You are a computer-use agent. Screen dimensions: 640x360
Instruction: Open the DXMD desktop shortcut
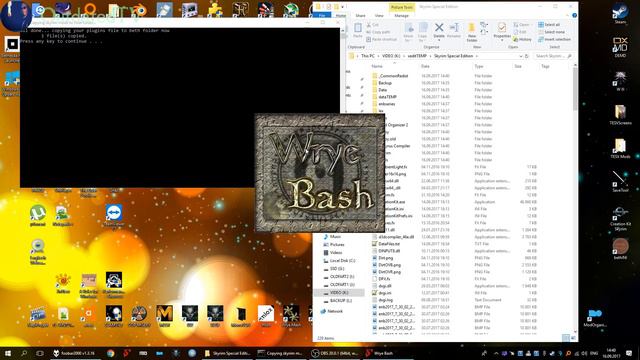[x=620, y=47]
